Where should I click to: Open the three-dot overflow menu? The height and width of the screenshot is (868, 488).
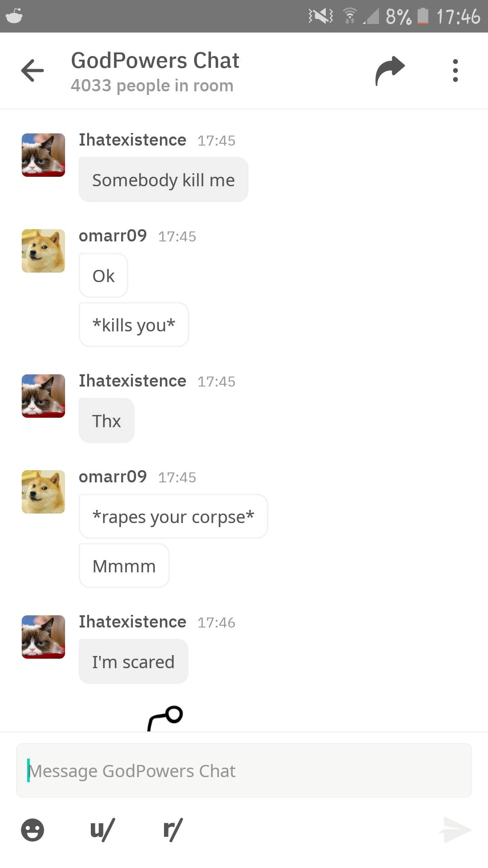click(455, 70)
